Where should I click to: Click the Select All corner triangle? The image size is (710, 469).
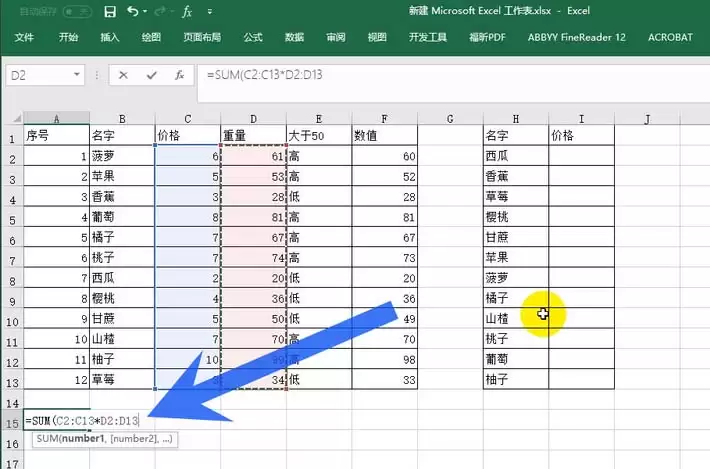point(16,119)
